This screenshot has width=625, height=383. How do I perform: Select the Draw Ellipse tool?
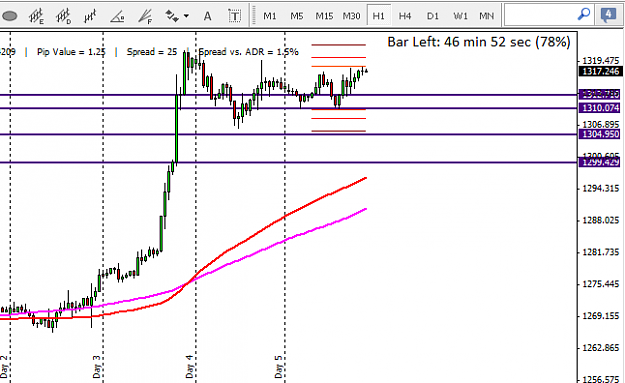pyautogui.click(x=10, y=16)
